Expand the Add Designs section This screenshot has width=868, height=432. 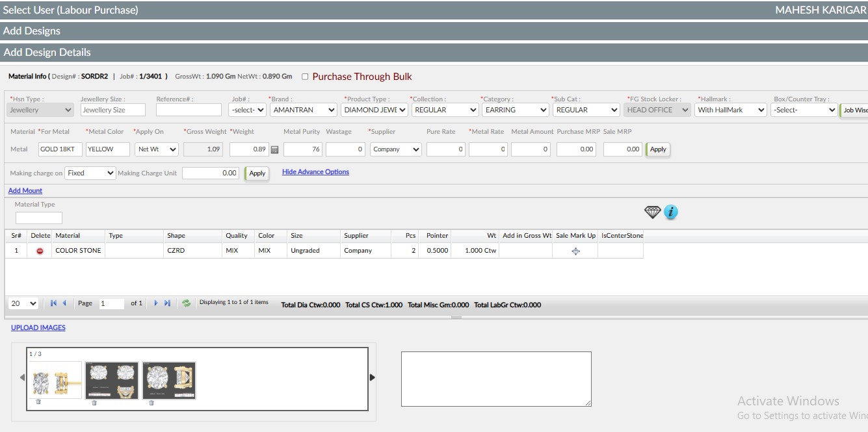31,31
